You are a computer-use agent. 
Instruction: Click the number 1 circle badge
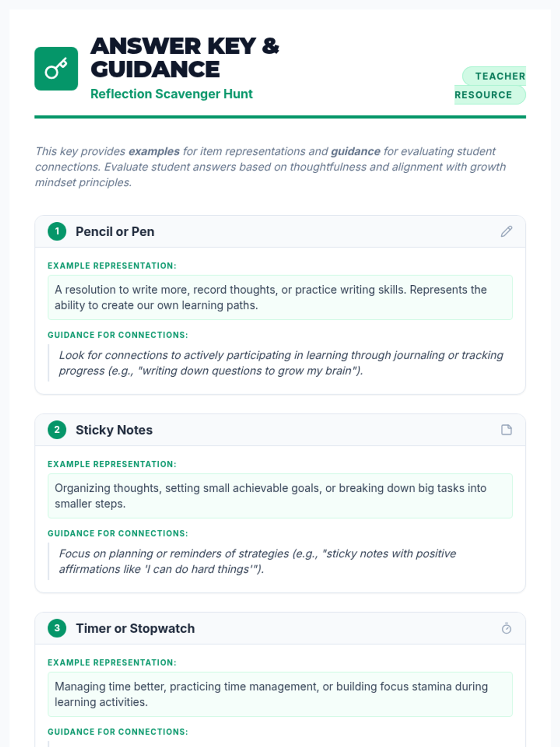click(57, 232)
